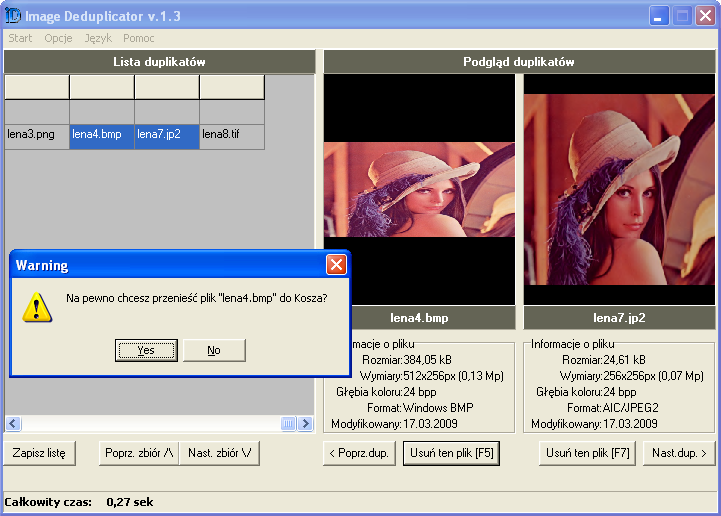
Task: Click Usuń ten plik [F7] button
Action: point(588,453)
